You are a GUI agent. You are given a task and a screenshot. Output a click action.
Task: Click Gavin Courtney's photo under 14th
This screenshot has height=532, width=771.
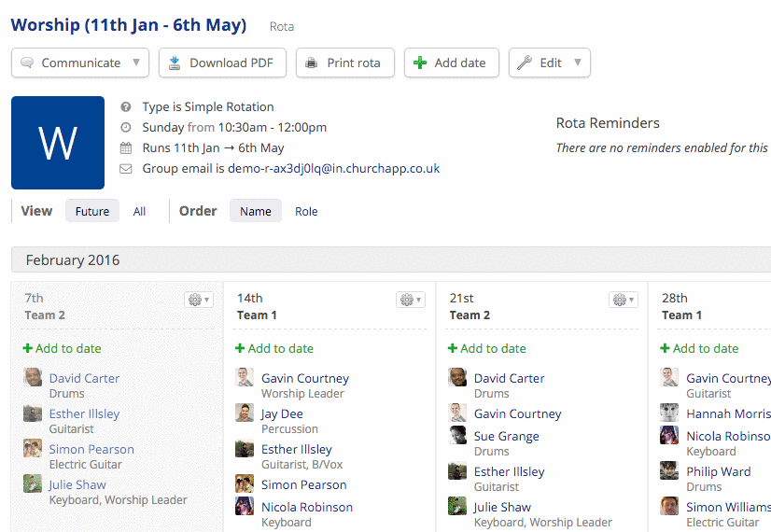(245, 378)
